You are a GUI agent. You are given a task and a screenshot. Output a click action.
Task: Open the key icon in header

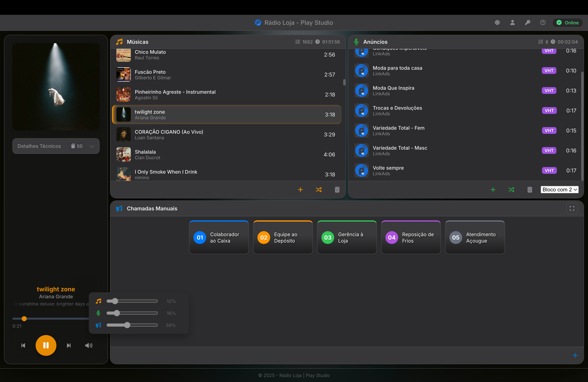point(527,23)
